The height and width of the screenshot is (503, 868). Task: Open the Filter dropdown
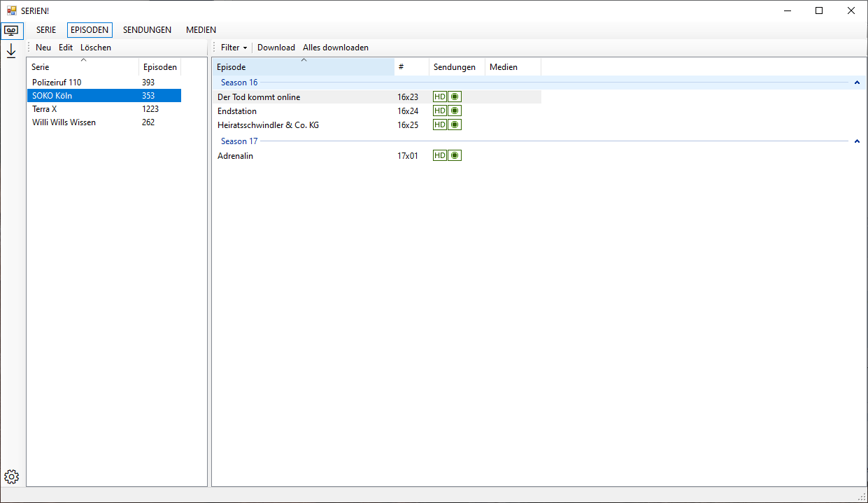pyautogui.click(x=233, y=47)
